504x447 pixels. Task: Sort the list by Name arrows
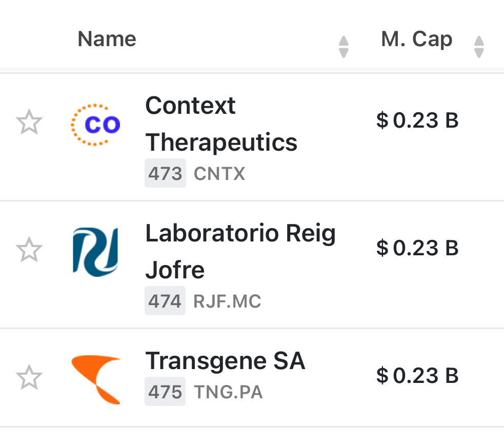344,47
